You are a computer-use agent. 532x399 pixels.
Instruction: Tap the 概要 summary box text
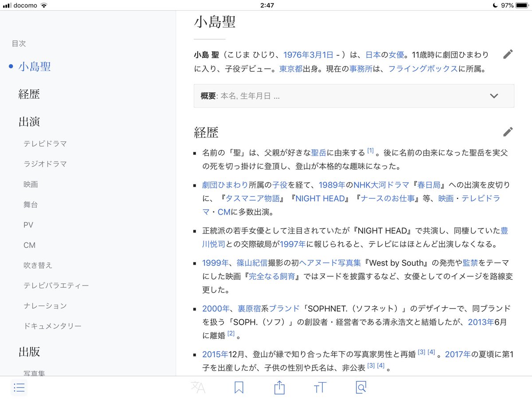[240, 96]
